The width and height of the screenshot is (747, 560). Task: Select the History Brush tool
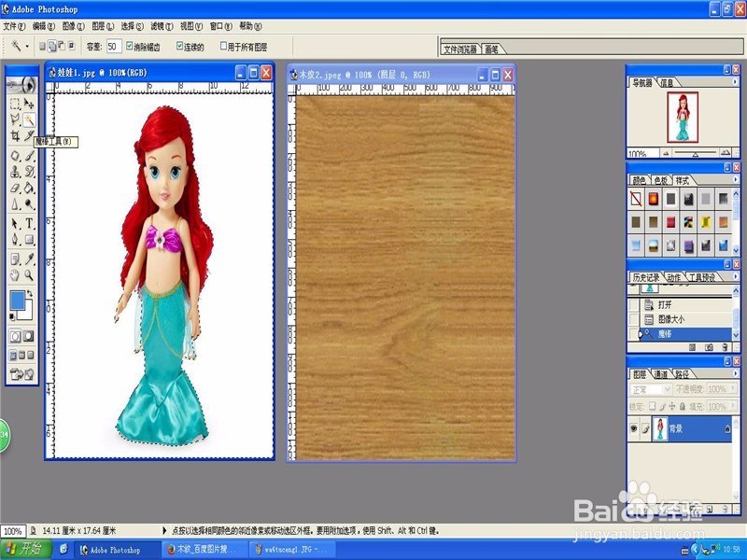point(29,172)
